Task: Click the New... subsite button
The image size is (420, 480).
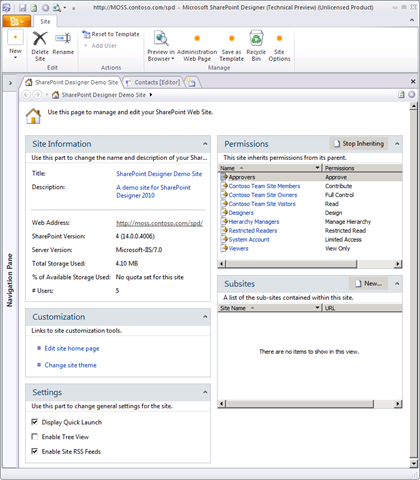Action: (368, 284)
